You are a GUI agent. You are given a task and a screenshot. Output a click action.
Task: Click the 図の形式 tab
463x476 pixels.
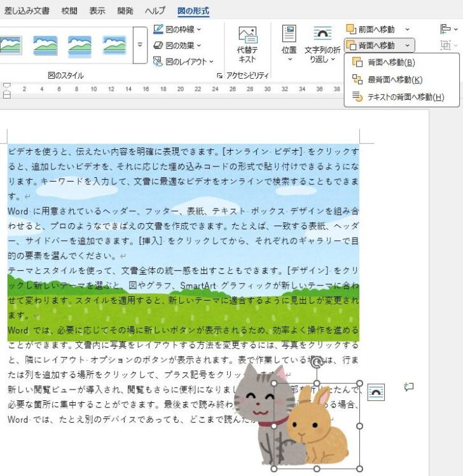[x=193, y=11]
